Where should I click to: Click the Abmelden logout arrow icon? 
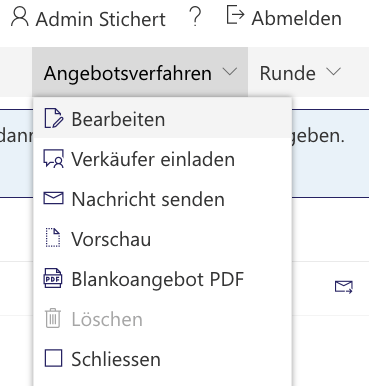click(x=235, y=15)
